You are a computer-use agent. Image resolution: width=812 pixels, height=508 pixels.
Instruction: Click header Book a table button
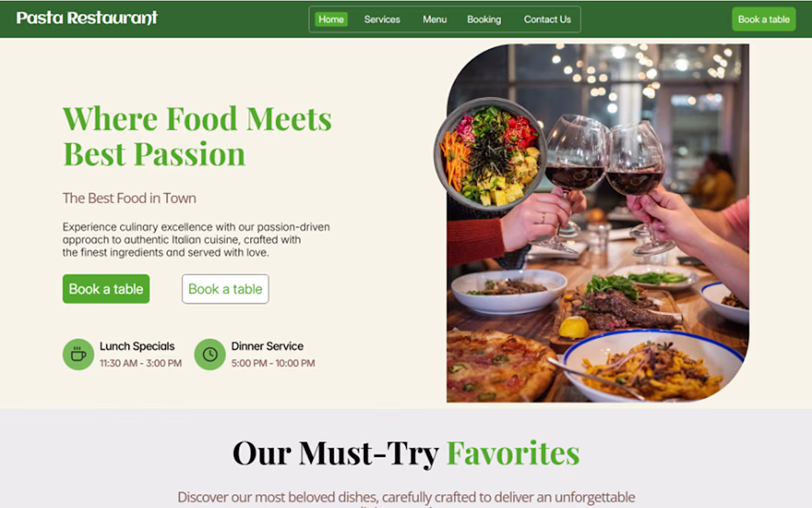[x=764, y=19]
